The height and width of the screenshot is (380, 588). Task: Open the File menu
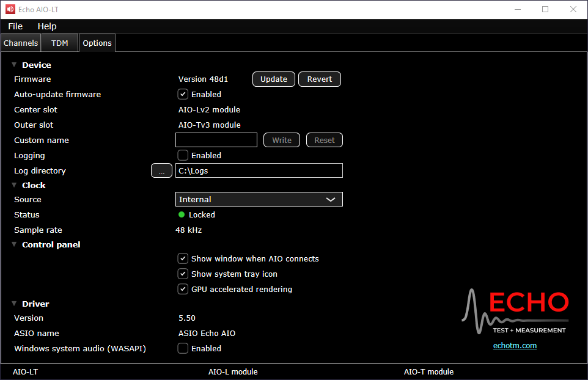tap(15, 26)
